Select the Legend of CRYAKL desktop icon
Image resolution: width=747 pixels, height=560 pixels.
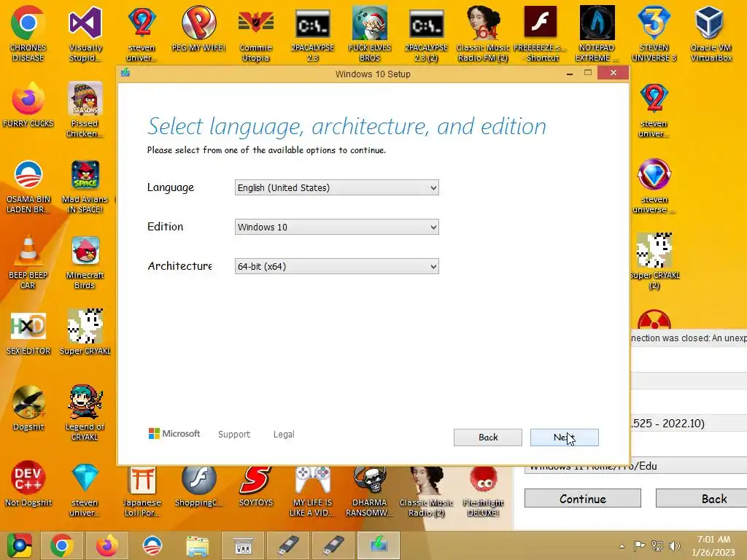(x=85, y=413)
